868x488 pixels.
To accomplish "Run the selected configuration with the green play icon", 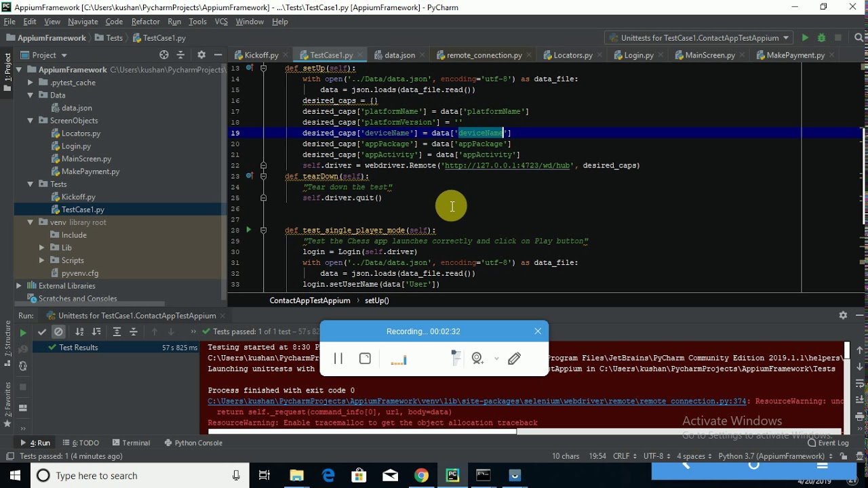I will (805, 38).
